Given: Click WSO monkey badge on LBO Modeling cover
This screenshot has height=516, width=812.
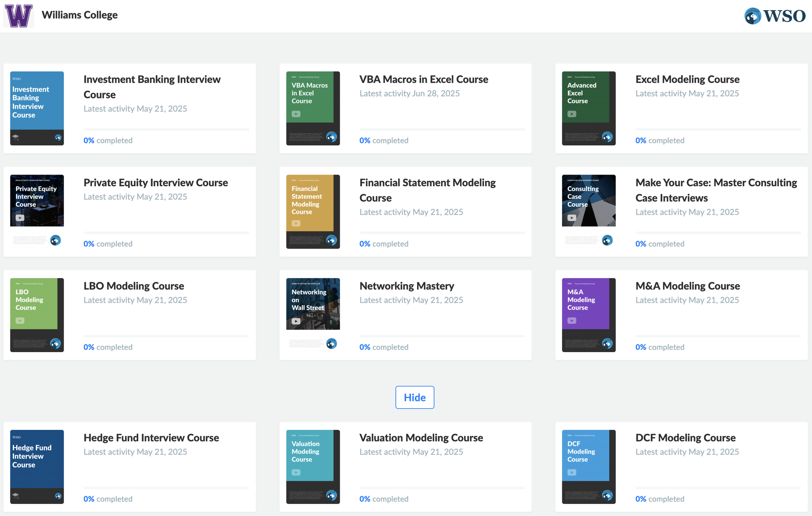Looking at the screenshot, I should [x=55, y=343].
